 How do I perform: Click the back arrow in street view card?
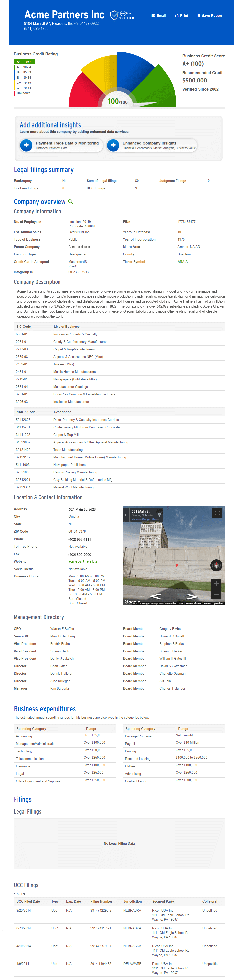[x=126, y=515]
